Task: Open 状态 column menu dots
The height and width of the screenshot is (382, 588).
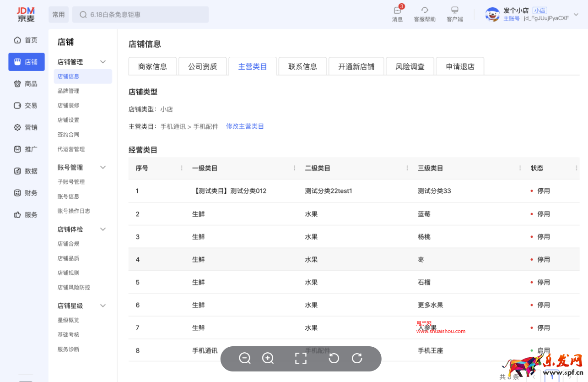Action: (577, 168)
